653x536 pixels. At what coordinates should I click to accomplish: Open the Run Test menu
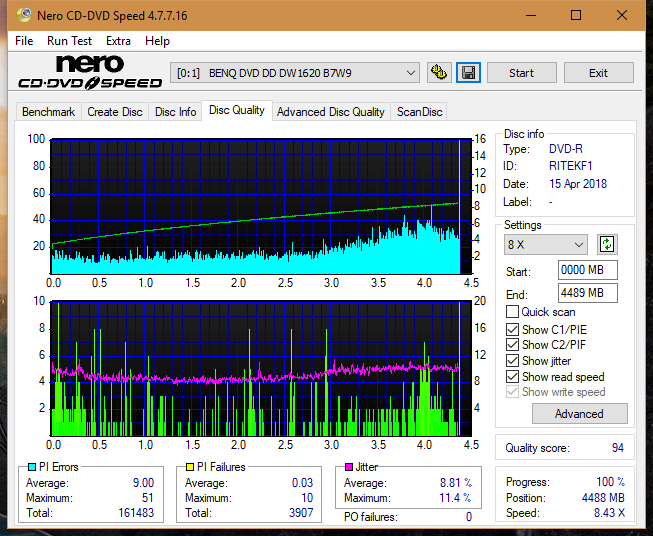pyautogui.click(x=69, y=41)
